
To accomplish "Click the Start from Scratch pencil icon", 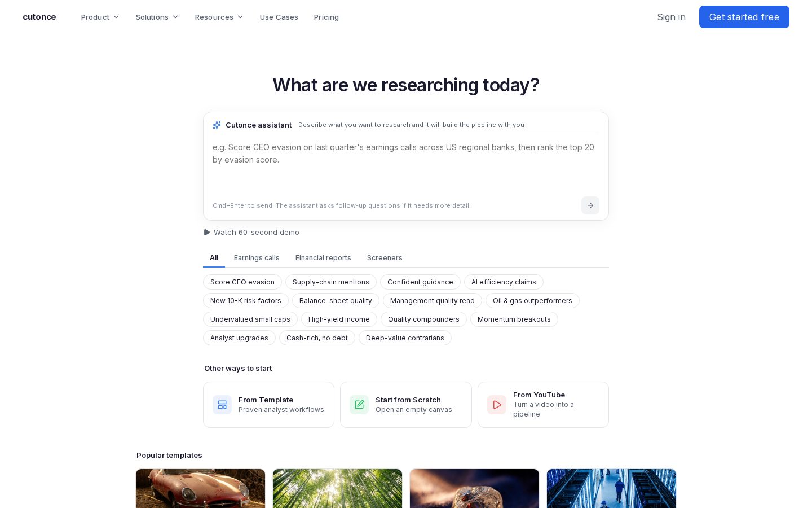I will pos(359,405).
